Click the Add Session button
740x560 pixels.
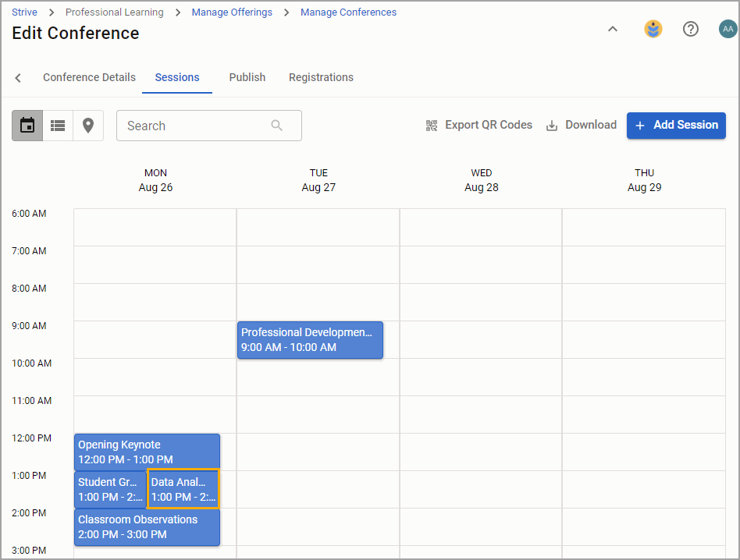tap(676, 126)
